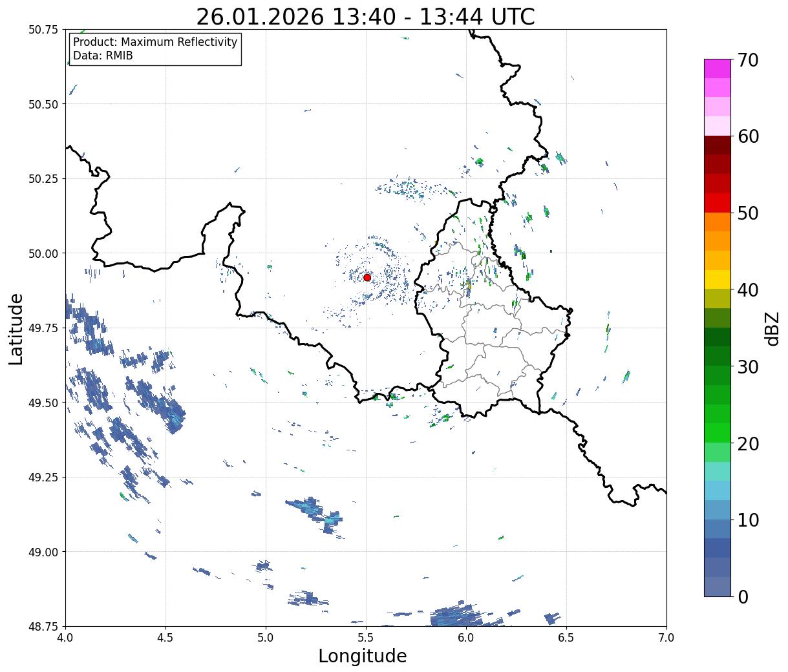The image size is (788, 672).
Task: Click the latitude tick label 49.25
Action: click(43, 478)
